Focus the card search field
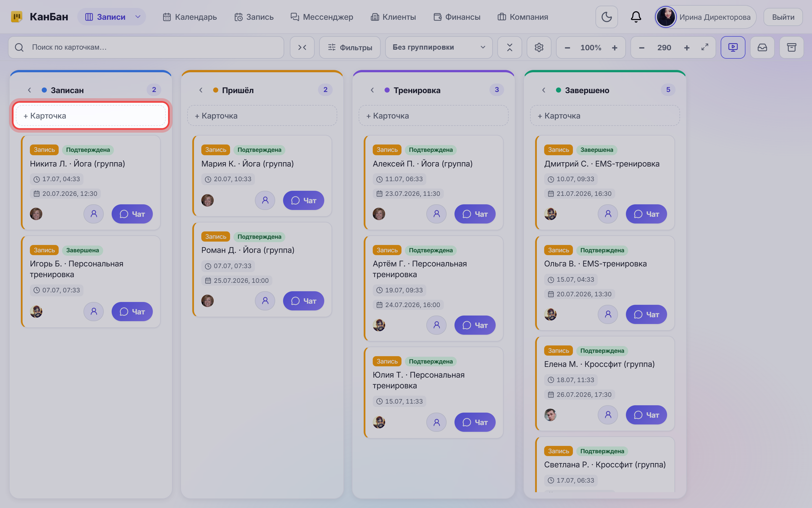The image size is (812, 508). tap(146, 47)
